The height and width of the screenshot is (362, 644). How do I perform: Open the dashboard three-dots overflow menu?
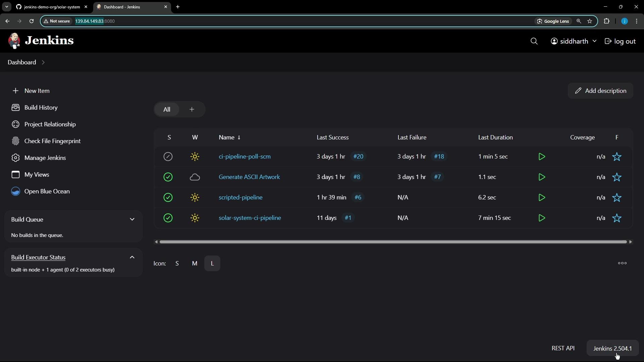623,263
